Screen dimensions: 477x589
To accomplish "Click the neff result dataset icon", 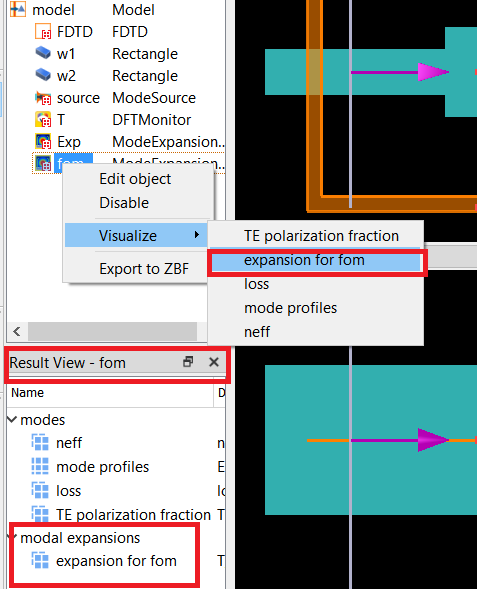I will (40, 443).
